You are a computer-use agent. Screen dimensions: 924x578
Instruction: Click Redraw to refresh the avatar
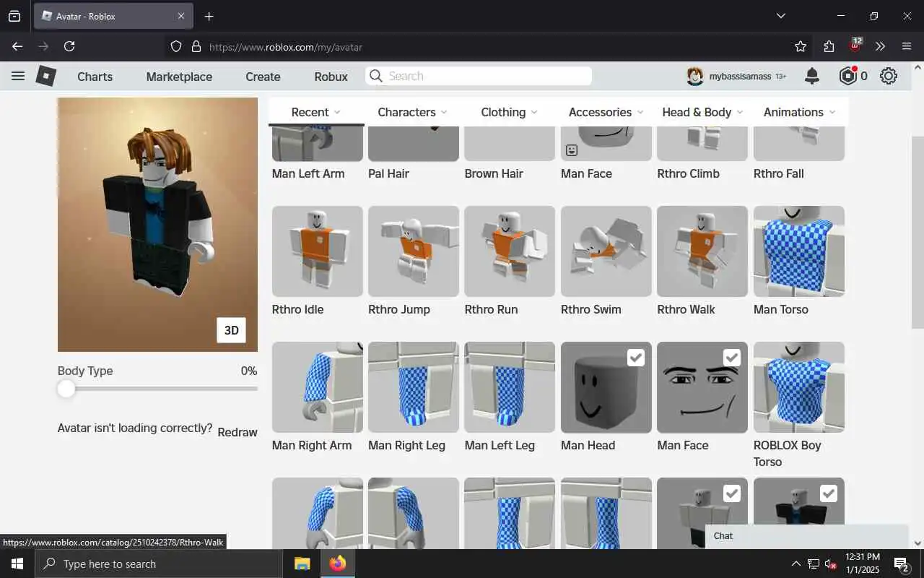click(x=237, y=432)
